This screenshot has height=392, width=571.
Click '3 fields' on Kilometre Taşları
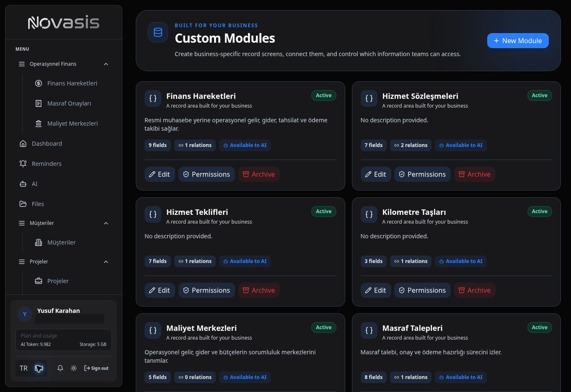374,261
